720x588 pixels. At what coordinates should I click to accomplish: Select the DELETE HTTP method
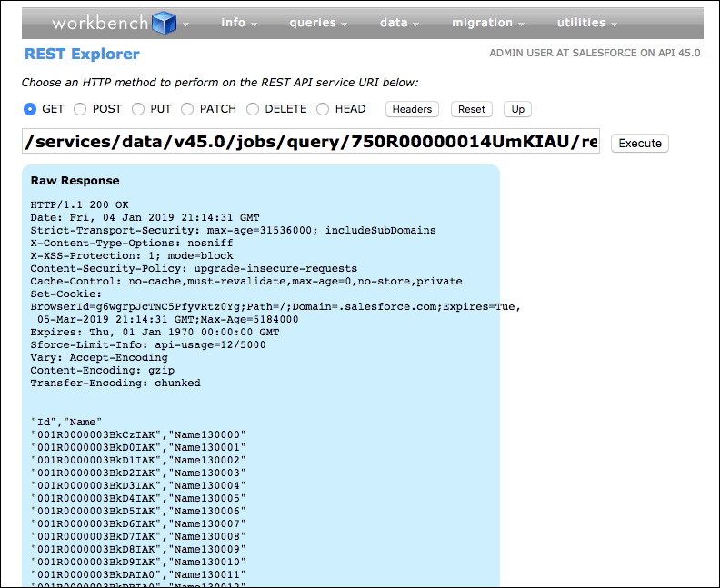(253, 109)
